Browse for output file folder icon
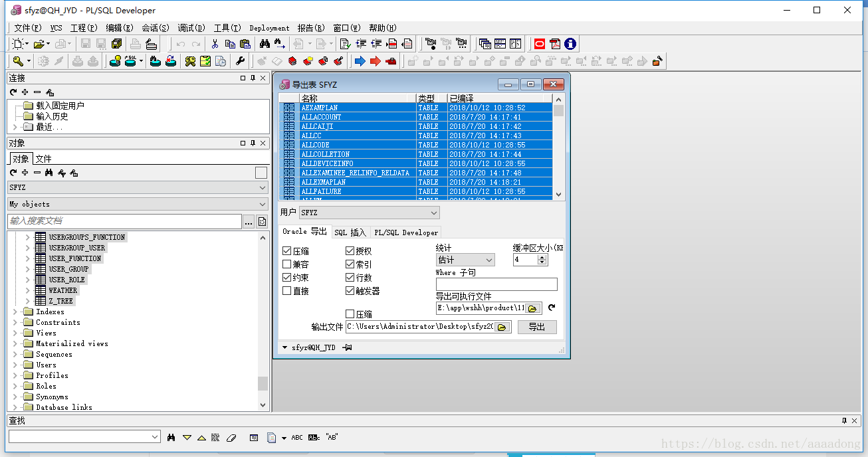This screenshot has width=868, height=457. tap(502, 327)
